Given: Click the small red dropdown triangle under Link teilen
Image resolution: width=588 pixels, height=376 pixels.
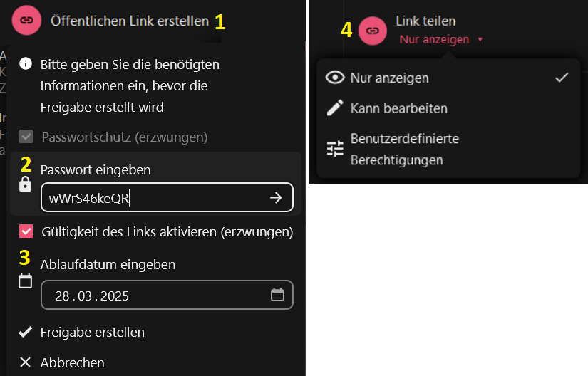Looking at the screenshot, I should [480, 39].
